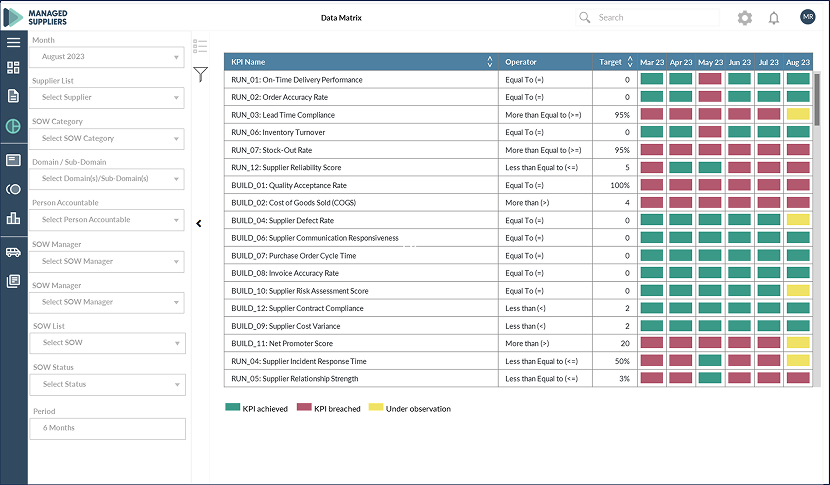
Task: Click the May 23 column header
Action: pos(710,62)
